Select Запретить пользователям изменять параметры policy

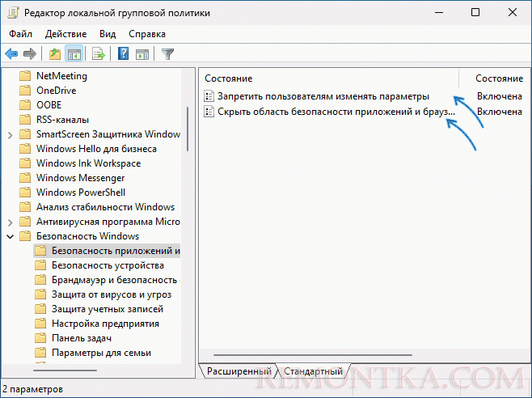323,96
